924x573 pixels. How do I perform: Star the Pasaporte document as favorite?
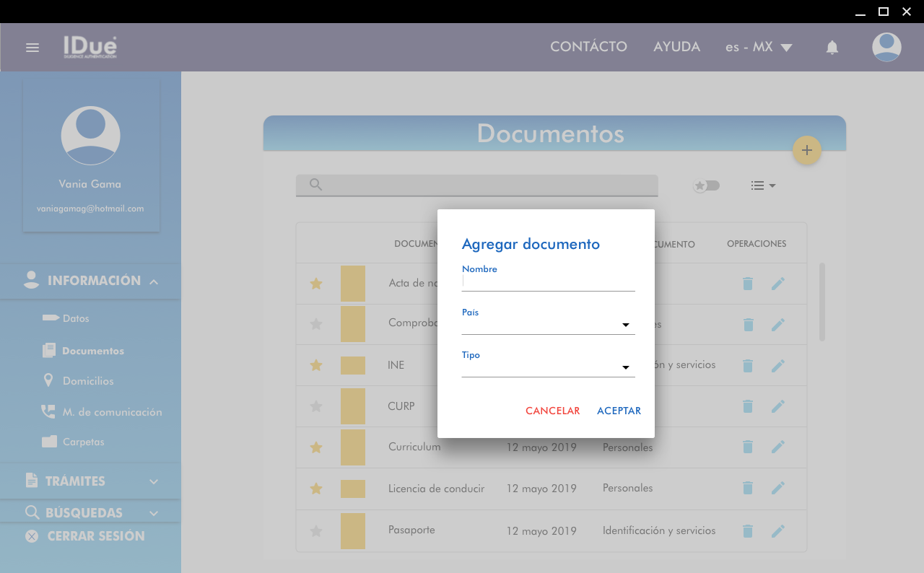point(315,531)
